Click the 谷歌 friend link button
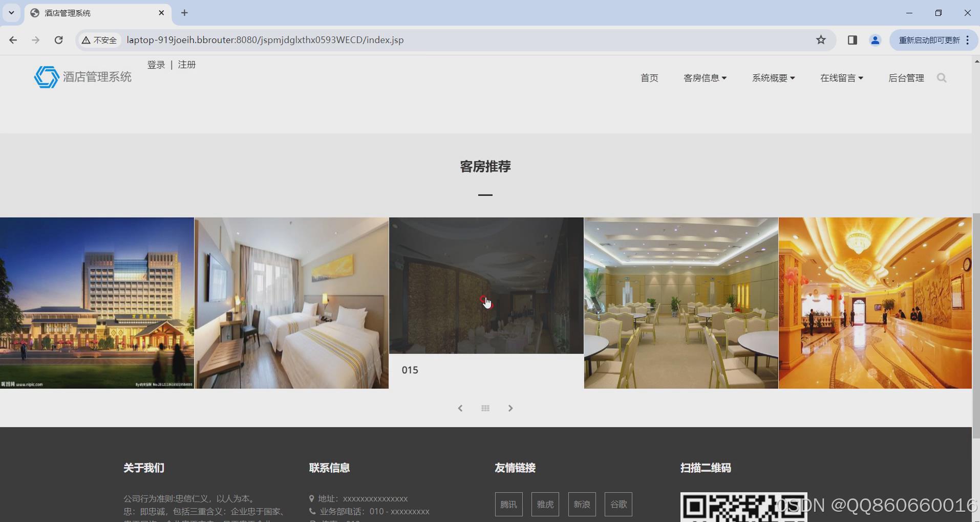 [618, 504]
